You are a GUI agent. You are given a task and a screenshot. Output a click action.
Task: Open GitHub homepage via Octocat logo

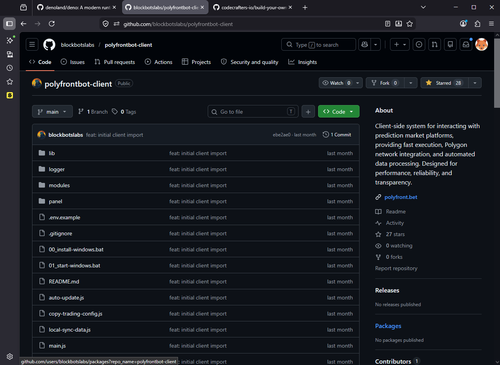pos(49,45)
